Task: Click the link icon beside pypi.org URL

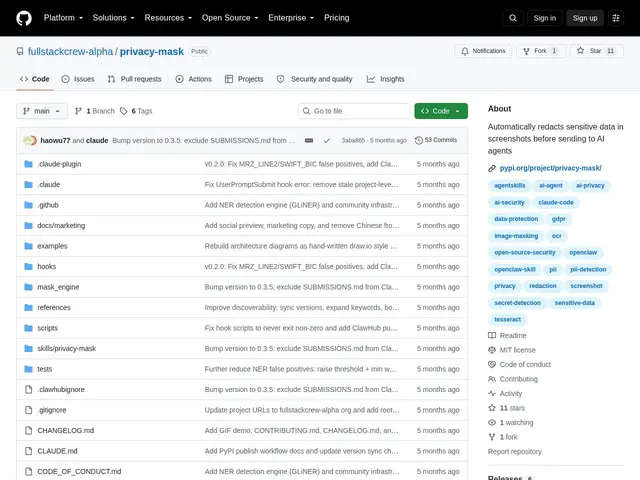Action: [492, 168]
